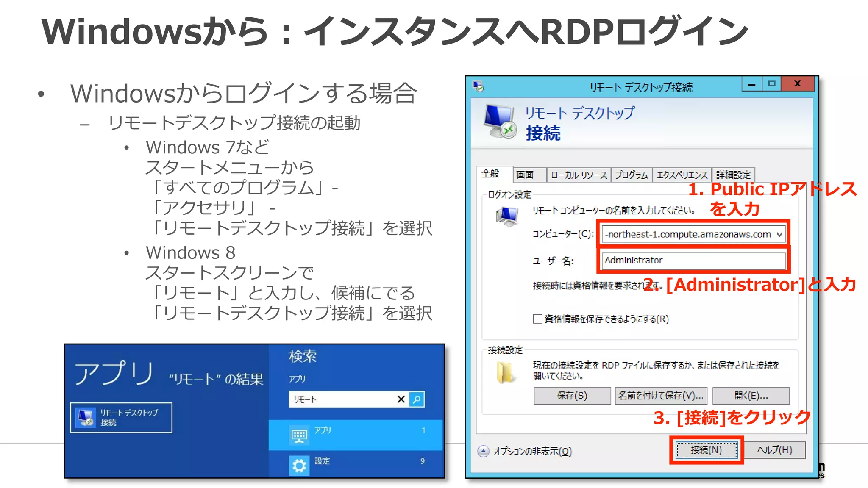The image size is (868, 488).
Task: Click the 接続(N) connect button
Action: click(707, 450)
